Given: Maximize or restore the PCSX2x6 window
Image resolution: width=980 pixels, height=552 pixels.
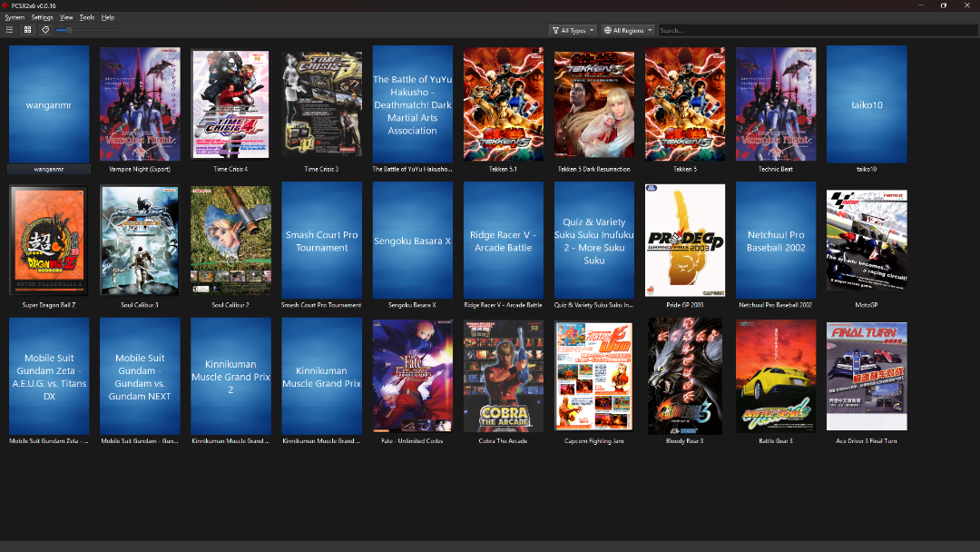Looking at the screenshot, I should 944,5.
